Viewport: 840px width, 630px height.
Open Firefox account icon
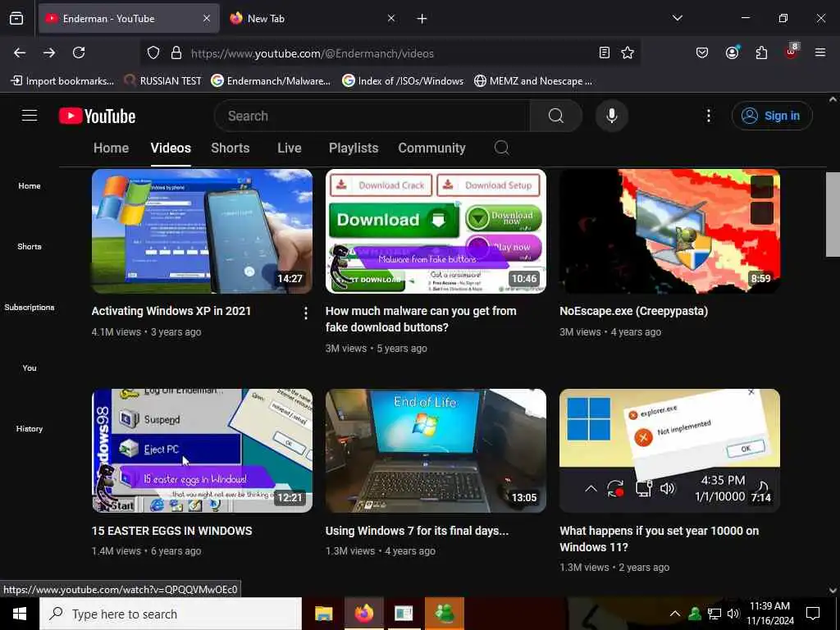[x=732, y=52]
